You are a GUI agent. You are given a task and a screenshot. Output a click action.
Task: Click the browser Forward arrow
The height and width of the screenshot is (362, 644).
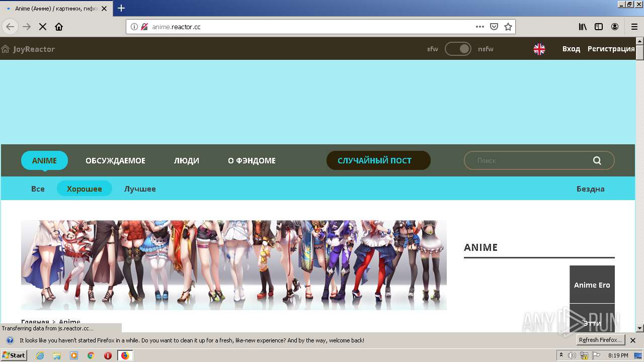tap(27, 27)
